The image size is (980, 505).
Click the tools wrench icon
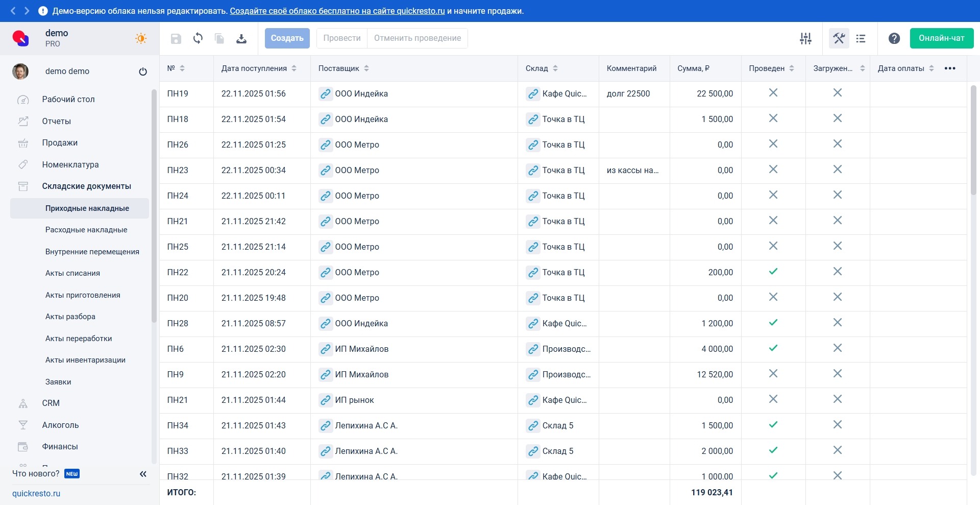pos(839,38)
